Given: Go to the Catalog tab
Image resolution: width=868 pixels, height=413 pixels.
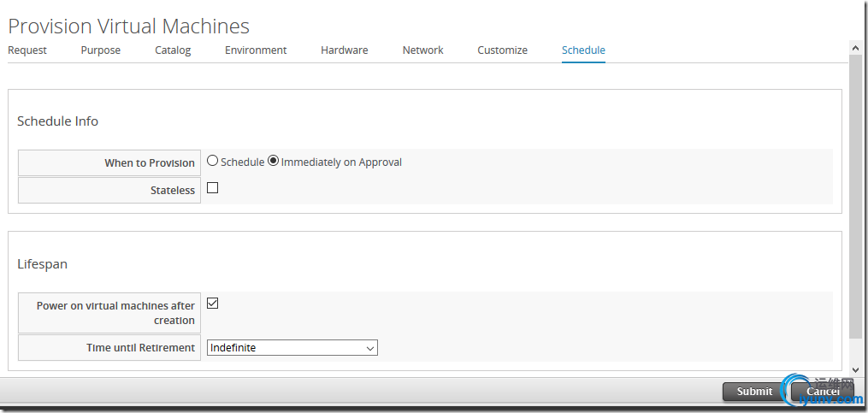Looking at the screenshot, I should point(173,50).
